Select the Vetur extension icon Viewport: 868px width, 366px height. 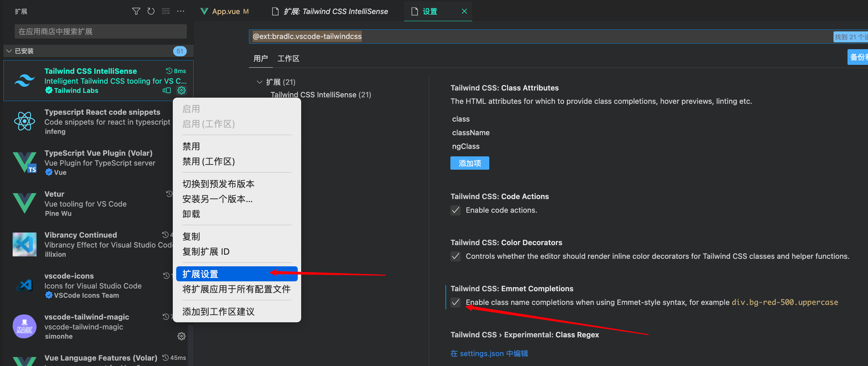click(24, 203)
